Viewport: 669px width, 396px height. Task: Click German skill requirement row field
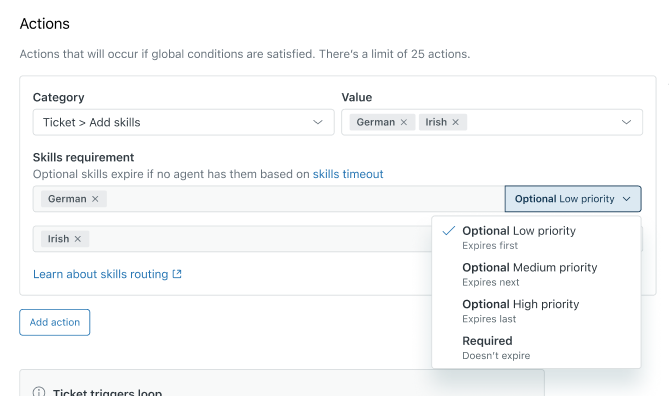269,199
